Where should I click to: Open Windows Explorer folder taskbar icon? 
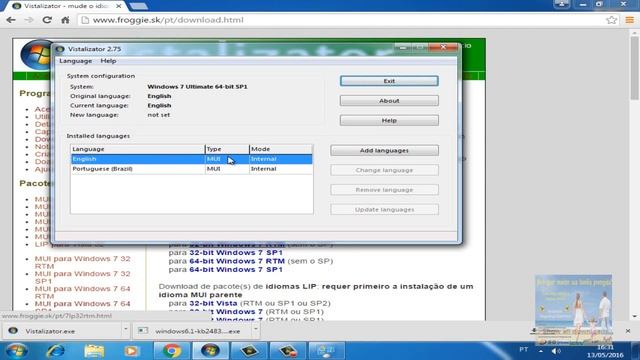94,351
